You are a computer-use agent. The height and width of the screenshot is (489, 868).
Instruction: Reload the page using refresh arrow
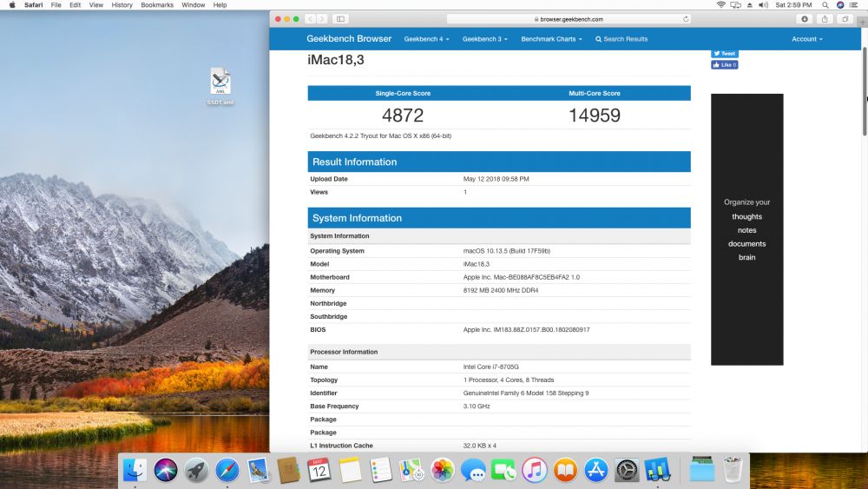click(x=686, y=19)
